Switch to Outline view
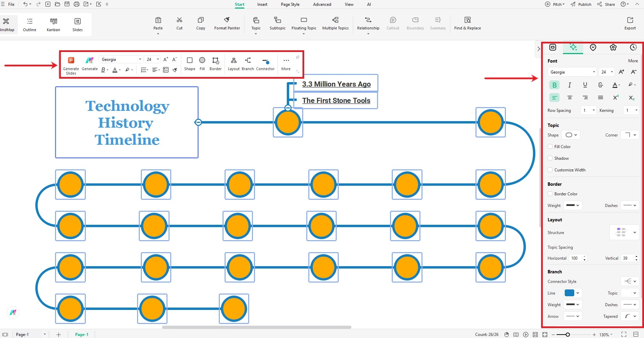This screenshot has height=338, width=644. pyautogui.click(x=30, y=25)
